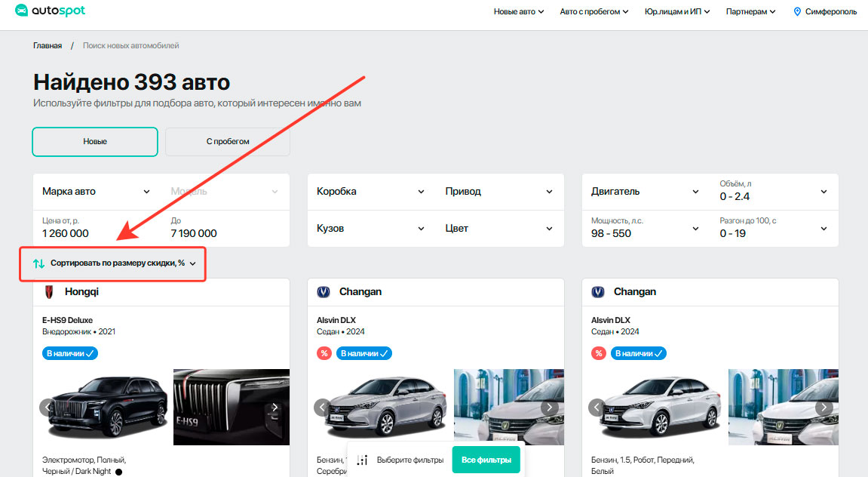Click previous photo arrow on first Changan card
This screenshot has width=868, height=477.
(x=322, y=408)
